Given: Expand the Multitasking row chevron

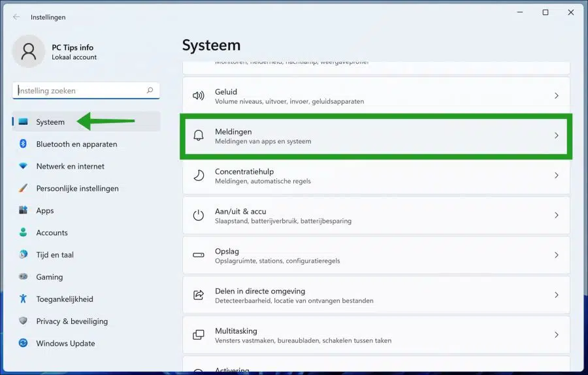Looking at the screenshot, I should 557,334.
